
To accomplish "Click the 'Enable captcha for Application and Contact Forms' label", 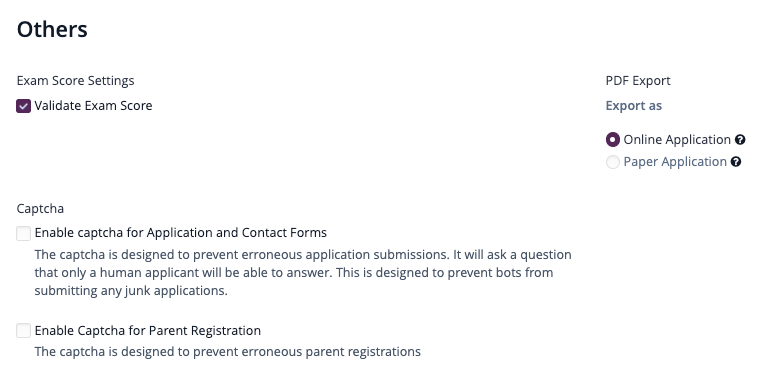I will point(181,233).
